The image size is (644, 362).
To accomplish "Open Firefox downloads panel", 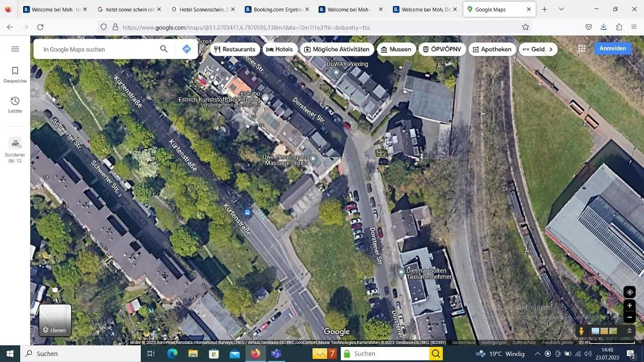I will pyautogui.click(x=604, y=27).
